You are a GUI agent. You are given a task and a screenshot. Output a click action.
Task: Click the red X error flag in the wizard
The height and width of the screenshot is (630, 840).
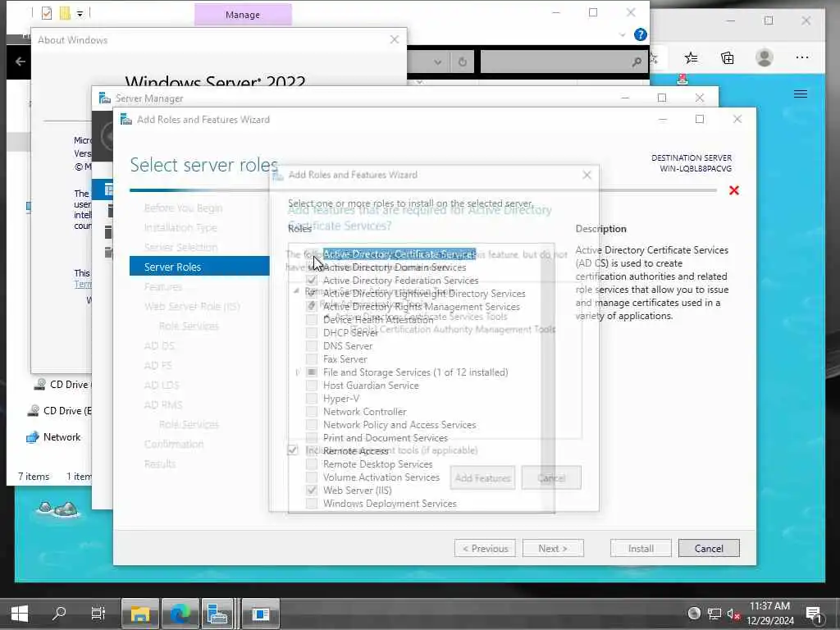(734, 190)
